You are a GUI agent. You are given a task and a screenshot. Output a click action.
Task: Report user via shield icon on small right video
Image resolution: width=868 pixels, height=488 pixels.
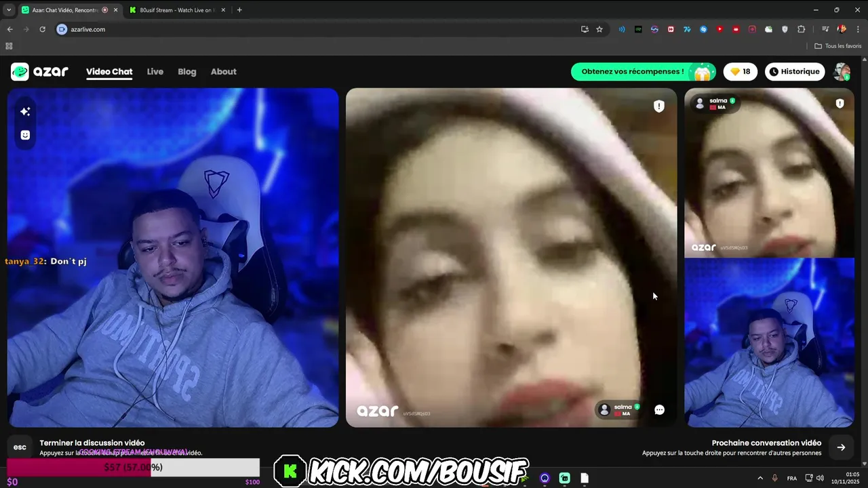coord(840,104)
